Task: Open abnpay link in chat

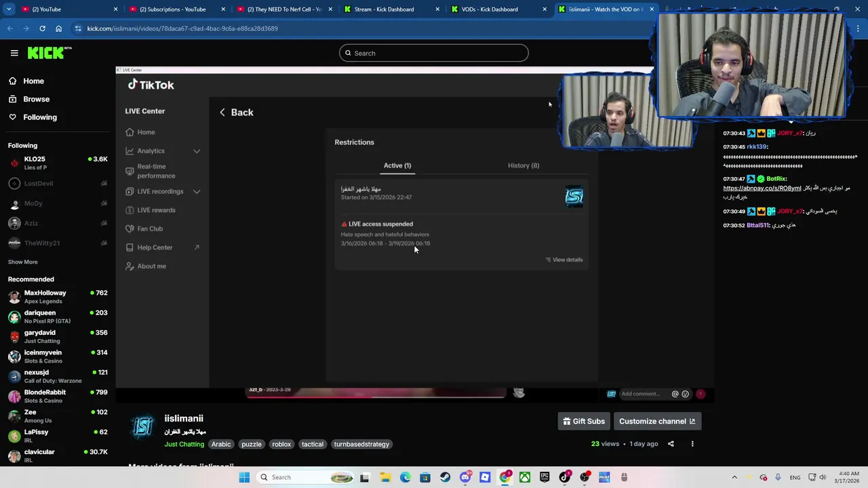Action: [762, 188]
